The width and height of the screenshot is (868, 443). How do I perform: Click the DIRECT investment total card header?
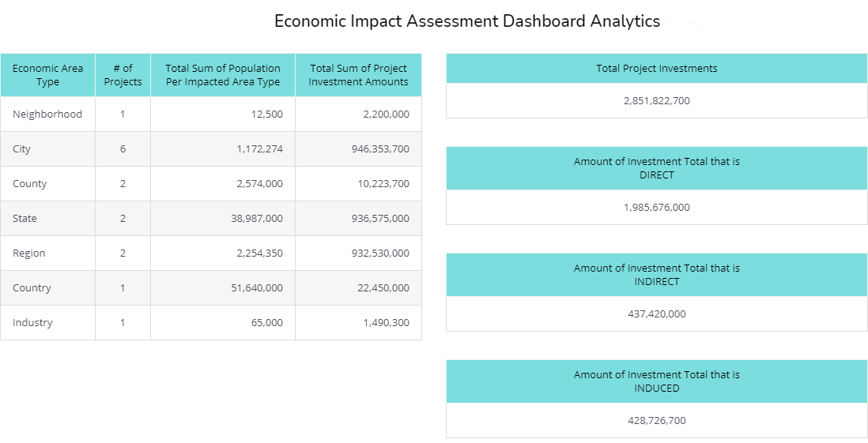(656, 168)
